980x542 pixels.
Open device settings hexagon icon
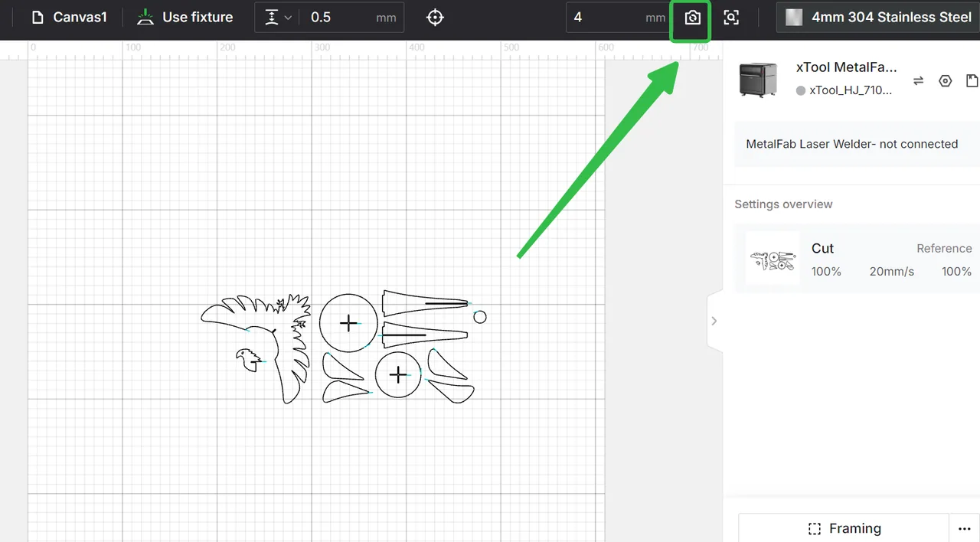pyautogui.click(x=946, y=80)
